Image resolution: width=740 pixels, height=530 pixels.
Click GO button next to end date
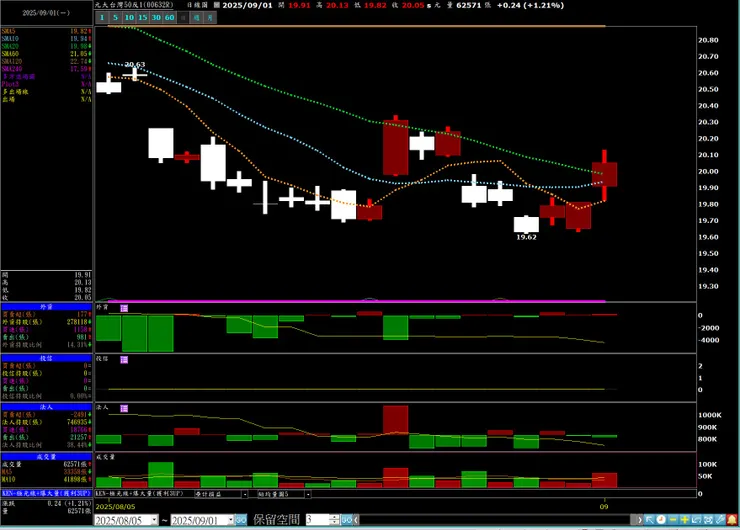click(241, 520)
